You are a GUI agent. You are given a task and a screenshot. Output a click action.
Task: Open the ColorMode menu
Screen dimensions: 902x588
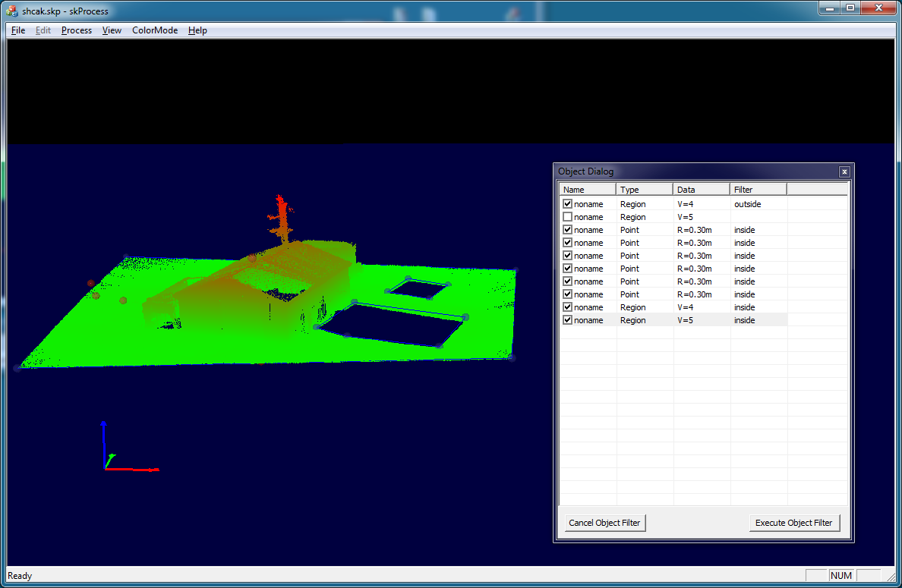click(154, 30)
